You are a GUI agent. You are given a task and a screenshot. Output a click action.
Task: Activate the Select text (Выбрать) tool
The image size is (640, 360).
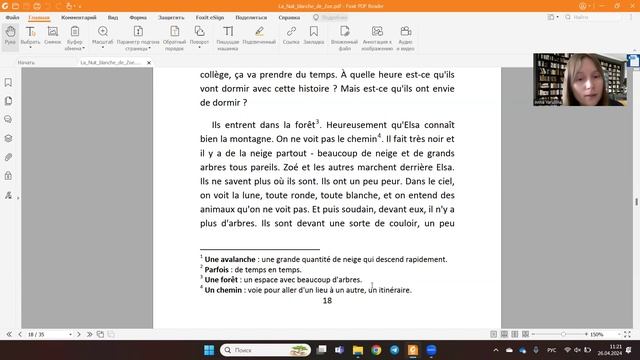tap(30, 33)
